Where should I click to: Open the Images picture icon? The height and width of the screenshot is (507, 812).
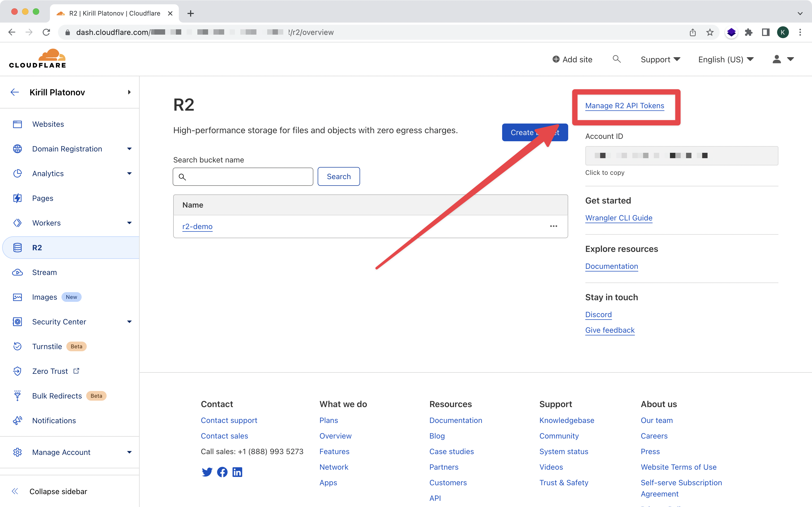[17, 297]
